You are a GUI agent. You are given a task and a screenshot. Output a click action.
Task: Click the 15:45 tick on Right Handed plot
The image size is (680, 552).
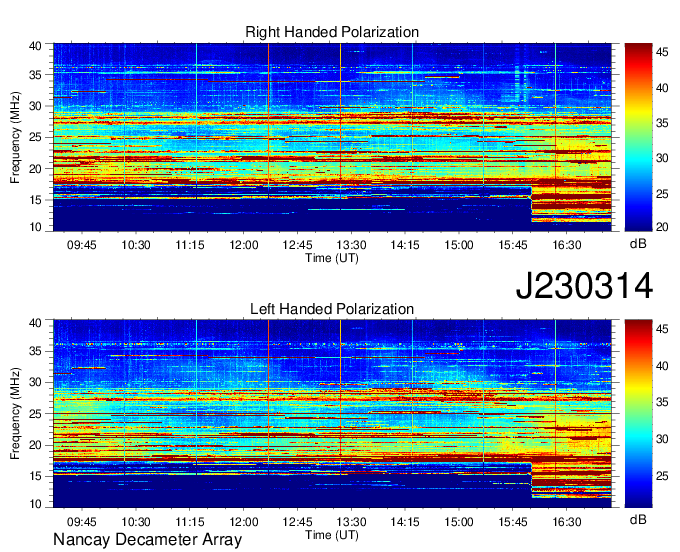513,245
